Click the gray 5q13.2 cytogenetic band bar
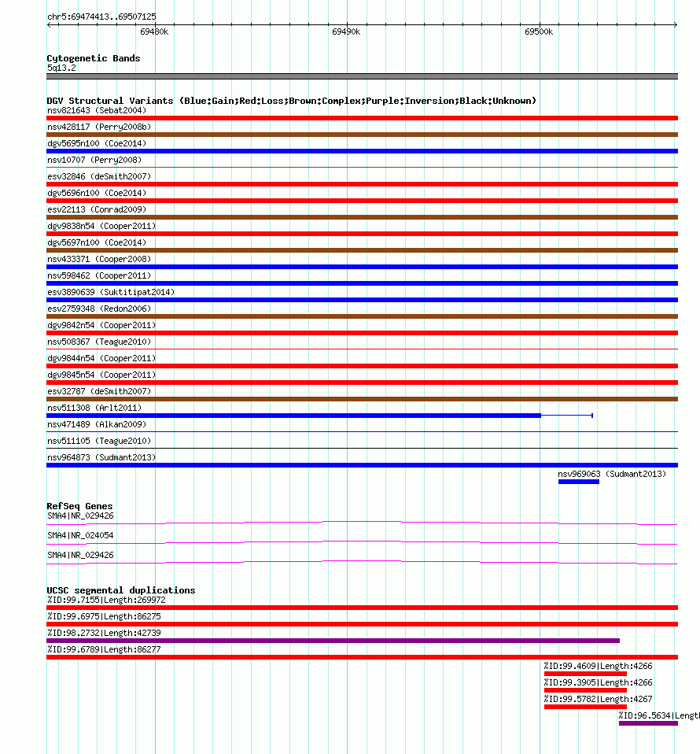Image resolution: width=700 pixels, height=754 pixels. tap(363, 76)
